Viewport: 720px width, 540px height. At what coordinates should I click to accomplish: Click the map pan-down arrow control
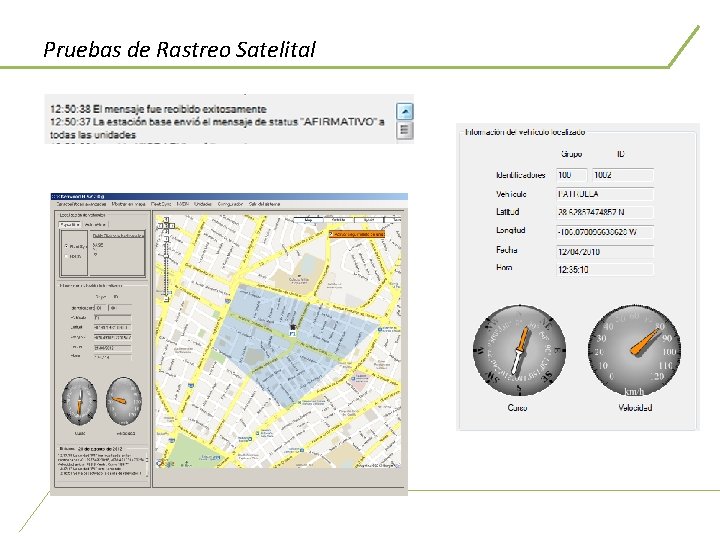[x=166, y=232]
